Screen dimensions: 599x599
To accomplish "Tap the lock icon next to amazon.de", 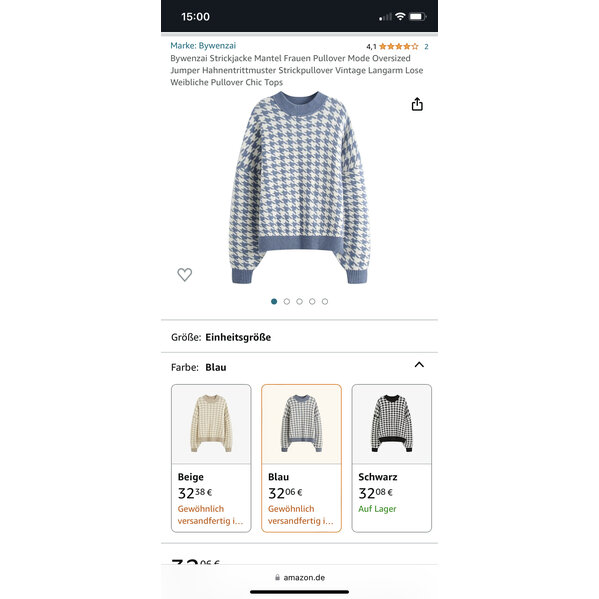I will point(277,577).
